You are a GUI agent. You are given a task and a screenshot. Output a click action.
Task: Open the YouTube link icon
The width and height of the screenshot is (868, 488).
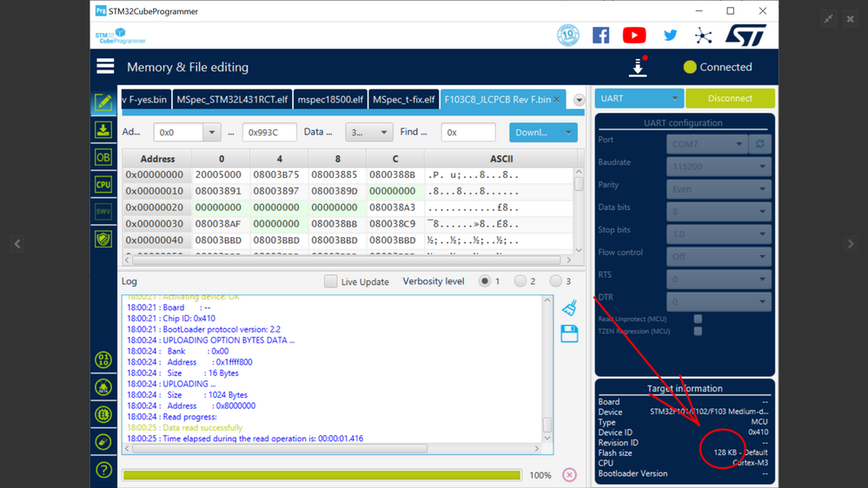click(x=634, y=36)
